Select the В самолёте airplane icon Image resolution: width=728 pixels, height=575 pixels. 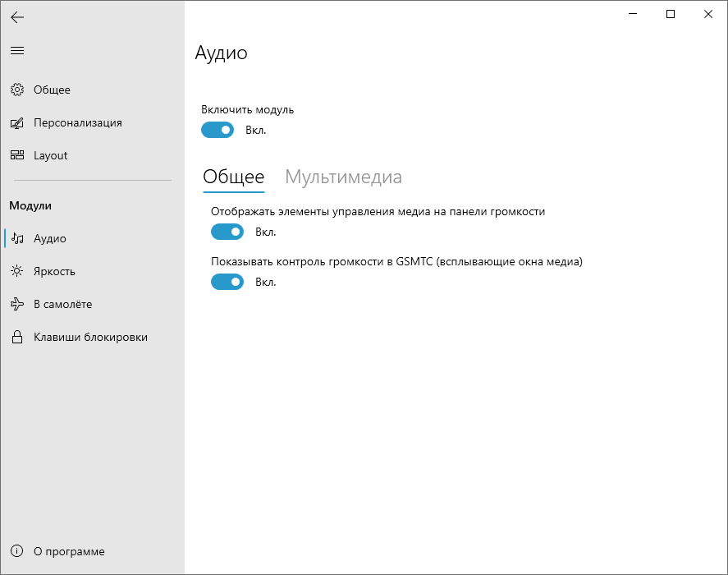(x=17, y=304)
